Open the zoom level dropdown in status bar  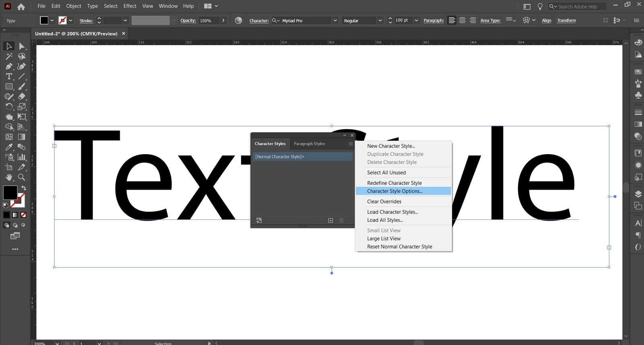(57, 343)
